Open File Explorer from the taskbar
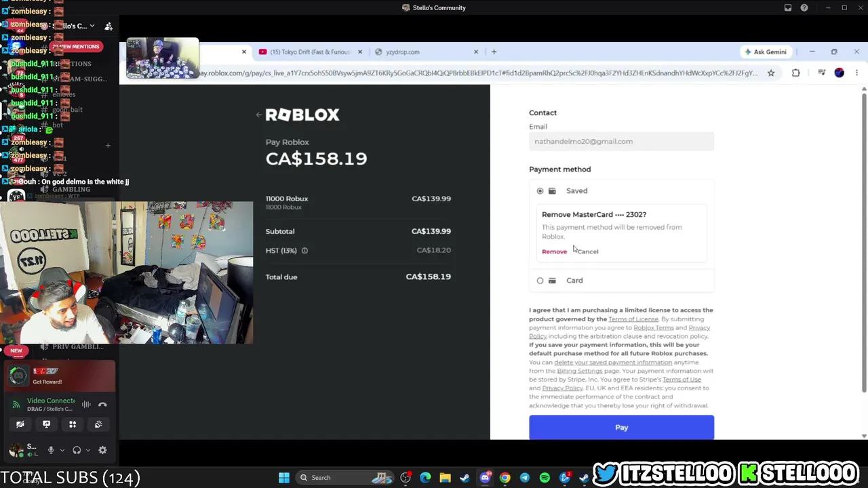Viewport: 868px width, 488px height. tap(445, 478)
